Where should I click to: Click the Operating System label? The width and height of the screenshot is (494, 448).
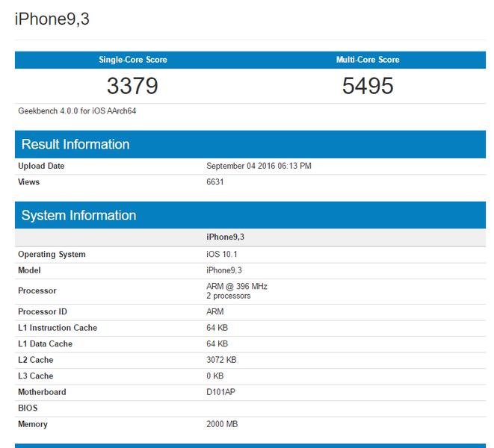click(52, 255)
